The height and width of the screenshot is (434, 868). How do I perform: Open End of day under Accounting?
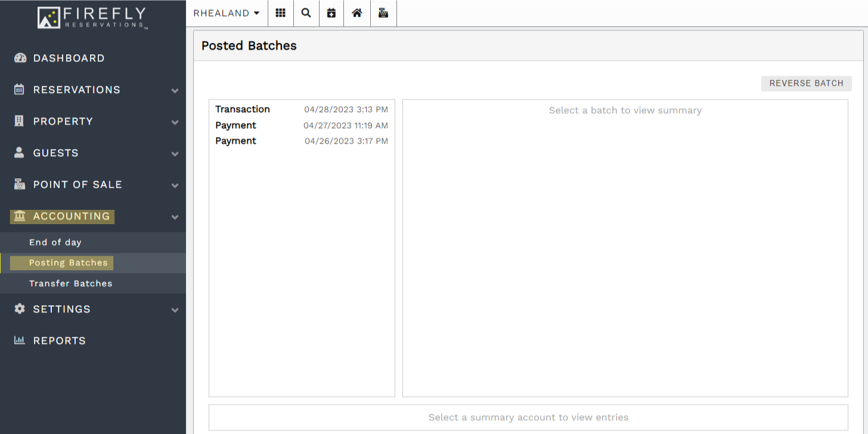[55, 242]
